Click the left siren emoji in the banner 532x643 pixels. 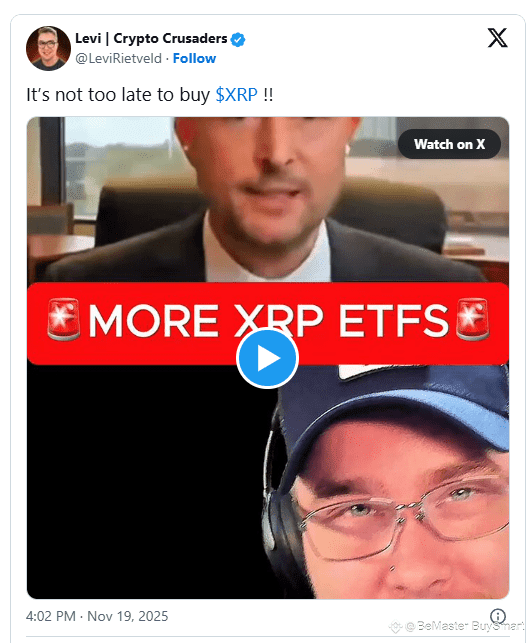tap(63, 319)
